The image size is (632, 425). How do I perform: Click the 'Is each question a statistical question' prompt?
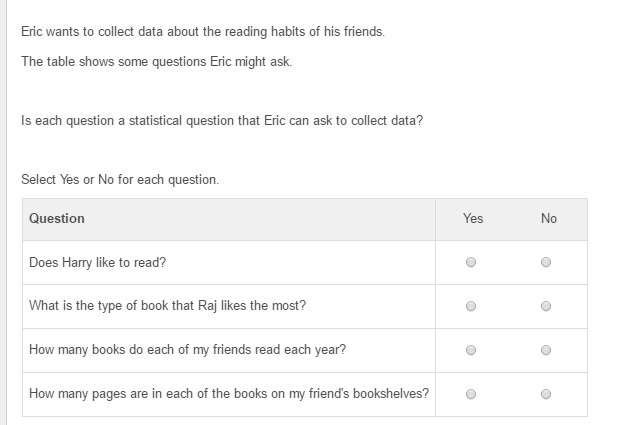coord(221,121)
